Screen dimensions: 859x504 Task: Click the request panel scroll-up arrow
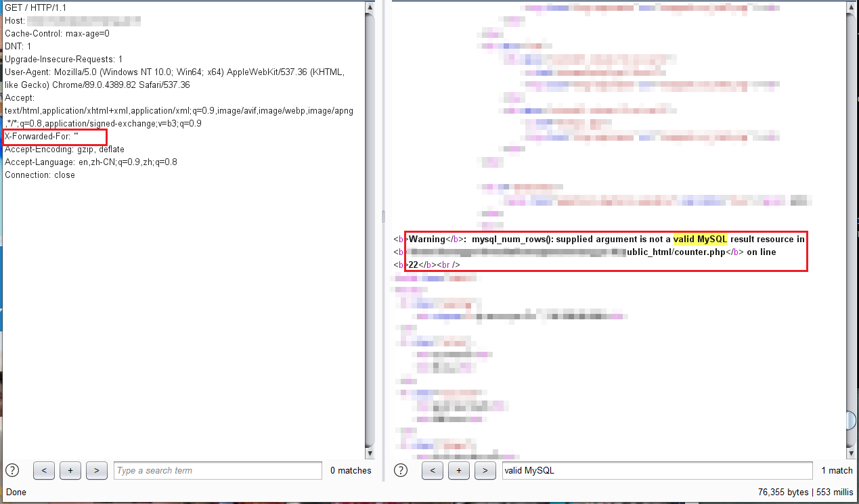click(x=370, y=7)
